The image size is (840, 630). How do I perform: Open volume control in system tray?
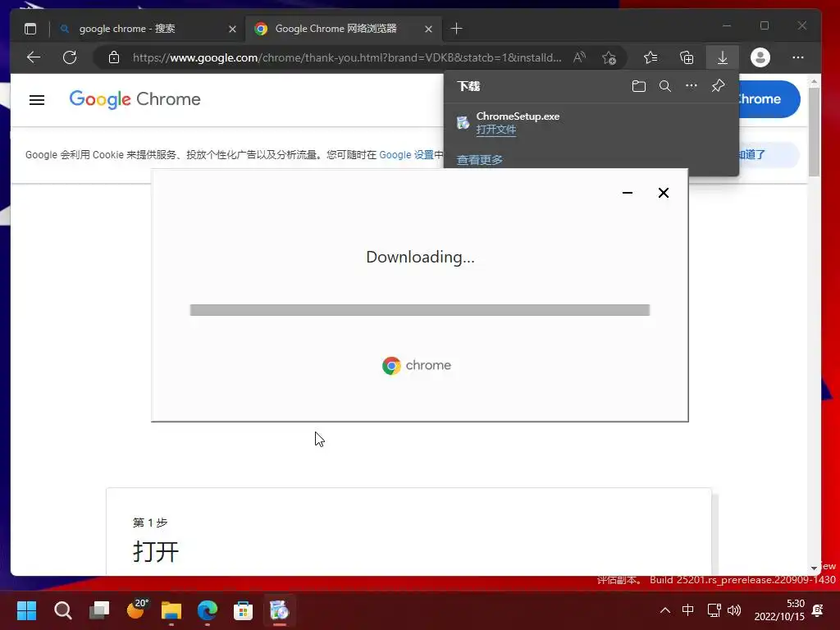[x=734, y=610]
